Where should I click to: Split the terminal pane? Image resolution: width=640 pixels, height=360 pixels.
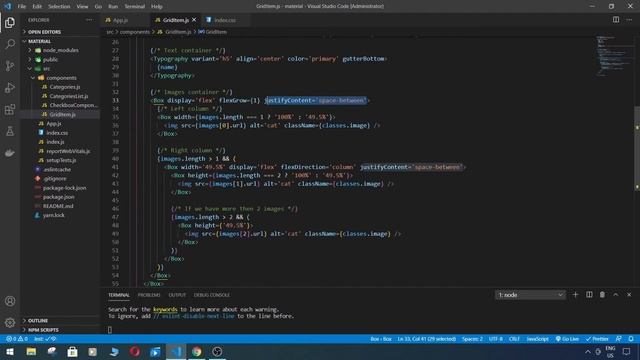(x=589, y=295)
